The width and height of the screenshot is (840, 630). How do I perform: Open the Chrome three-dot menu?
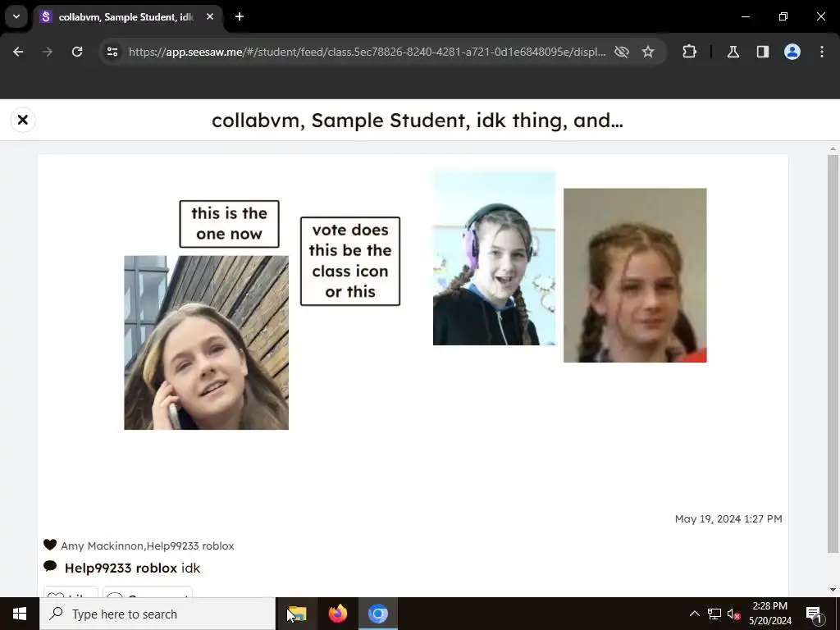pos(822,52)
